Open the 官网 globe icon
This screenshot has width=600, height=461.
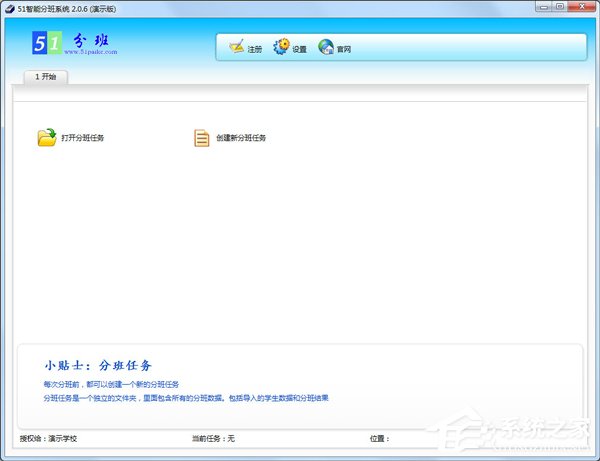pyautogui.click(x=326, y=47)
